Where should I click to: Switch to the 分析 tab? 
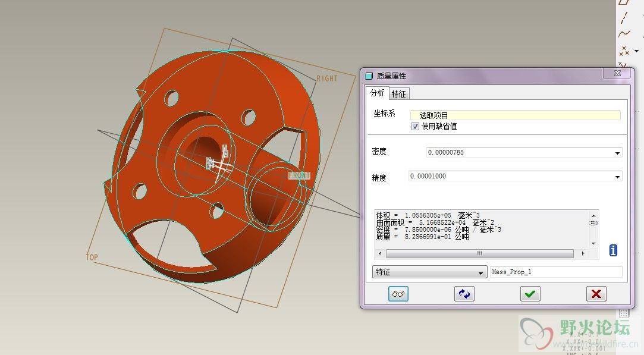click(378, 93)
